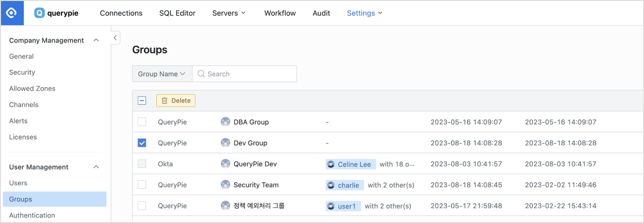The height and width of the screenshot is (223, 644).
Task: Select Alerts in the sidebar
Action: point(18,121)
